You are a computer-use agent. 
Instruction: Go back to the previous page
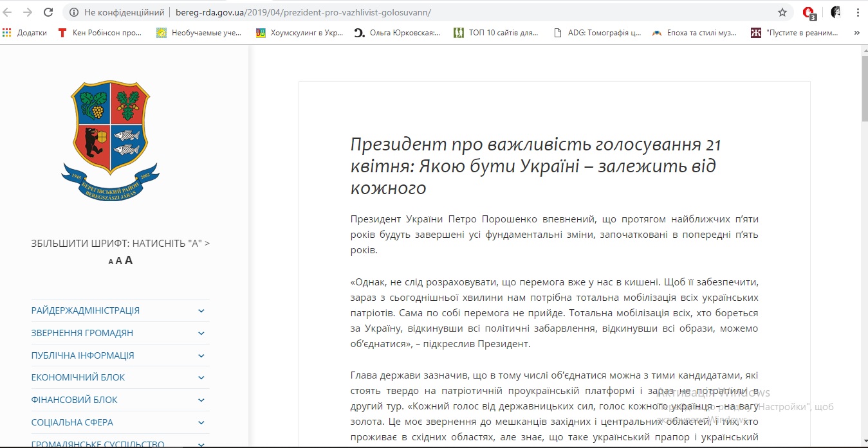[x=8, y=12]
